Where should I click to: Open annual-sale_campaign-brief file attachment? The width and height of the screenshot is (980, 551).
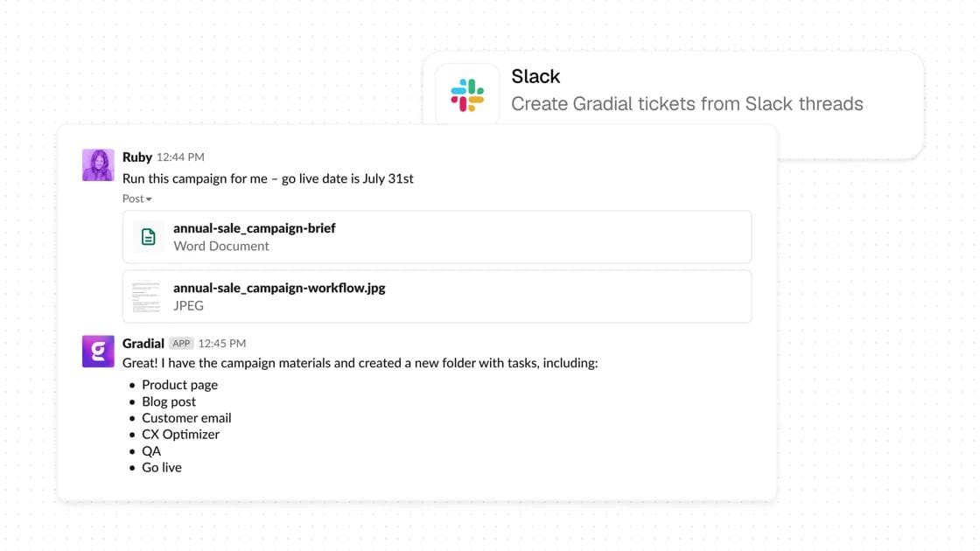point(437,237)
